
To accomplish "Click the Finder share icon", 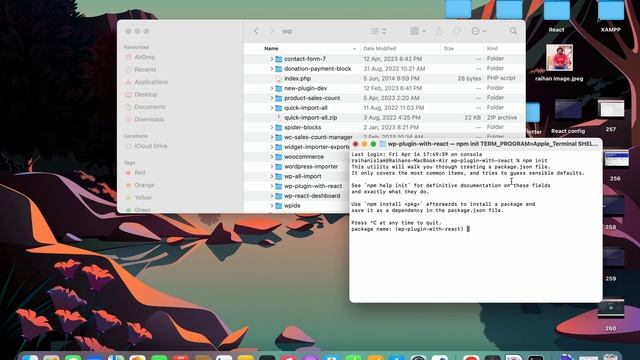I will tap(439, 31).
